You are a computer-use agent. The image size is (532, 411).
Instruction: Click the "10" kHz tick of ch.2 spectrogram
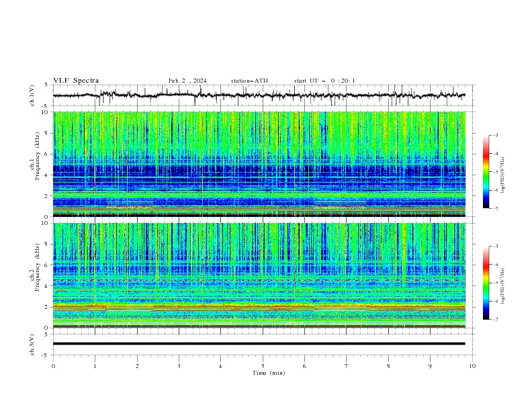tap(46, 223)
